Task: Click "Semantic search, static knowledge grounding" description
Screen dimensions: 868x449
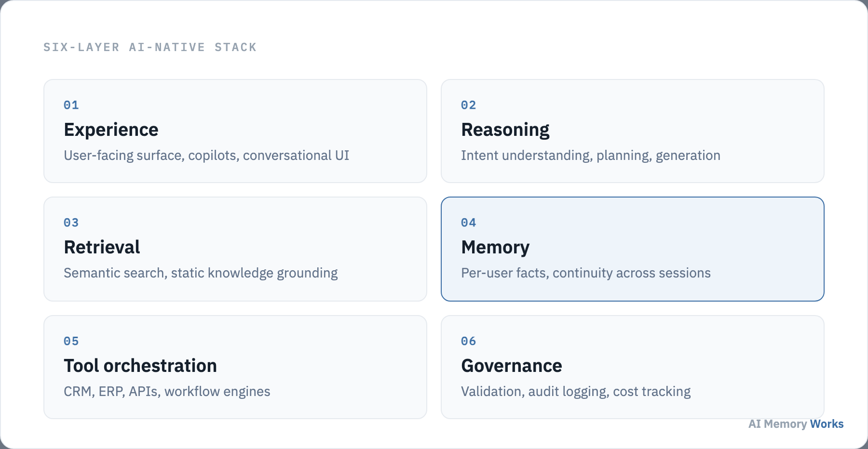Action: pos(201,273)
